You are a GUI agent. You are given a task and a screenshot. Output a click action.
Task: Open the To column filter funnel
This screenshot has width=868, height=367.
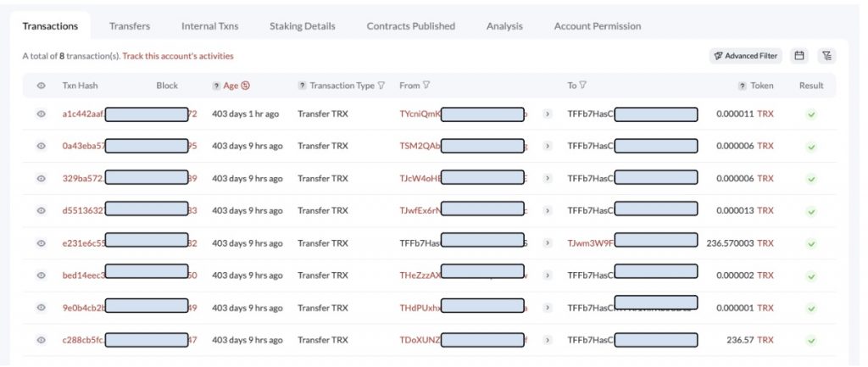click(x=583, y=86)
